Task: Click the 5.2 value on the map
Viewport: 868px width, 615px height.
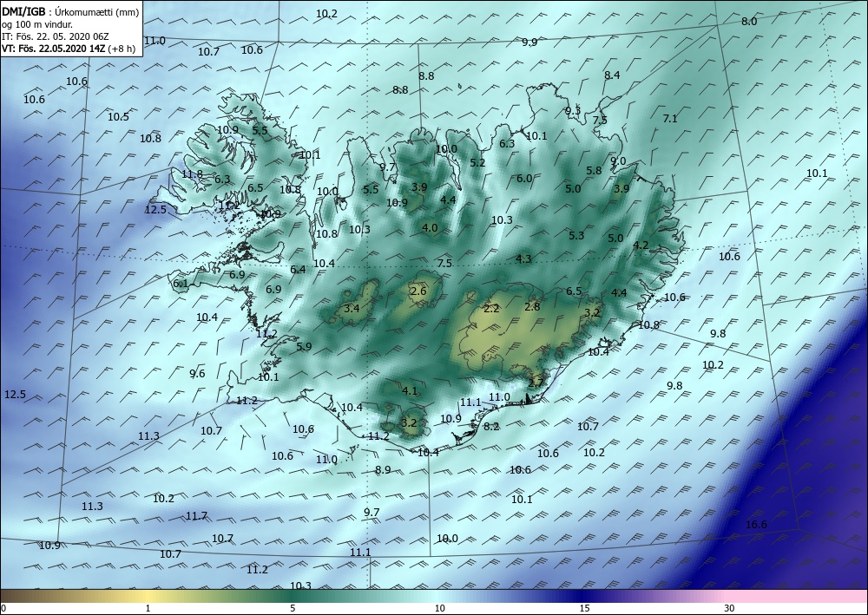Action: pos(477,163)
